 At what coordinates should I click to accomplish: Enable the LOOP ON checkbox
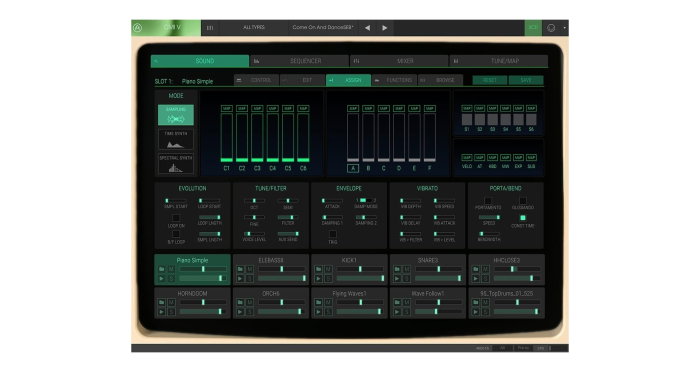(x=176, y=218)
